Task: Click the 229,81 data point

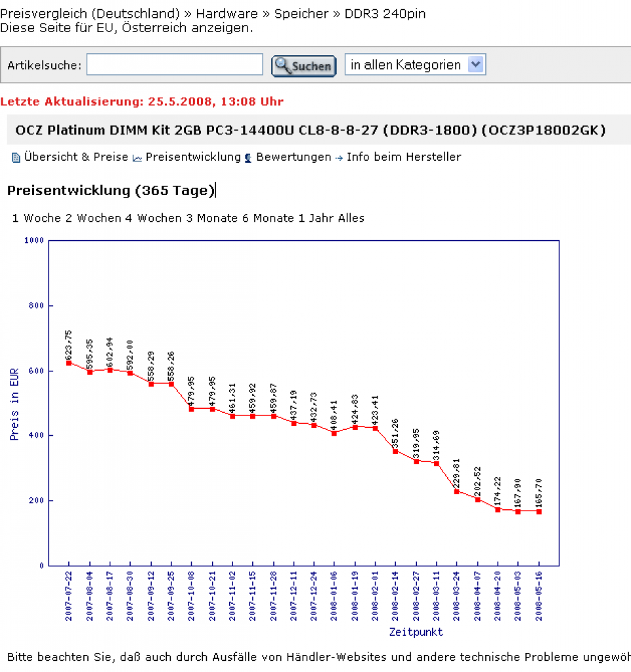Action: click(x=457, y=491)
